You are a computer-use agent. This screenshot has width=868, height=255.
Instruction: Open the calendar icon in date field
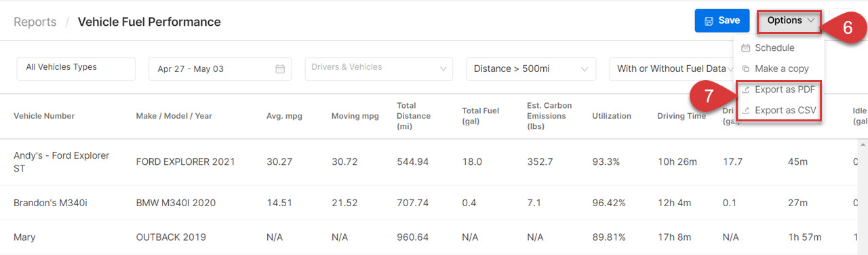280,69
